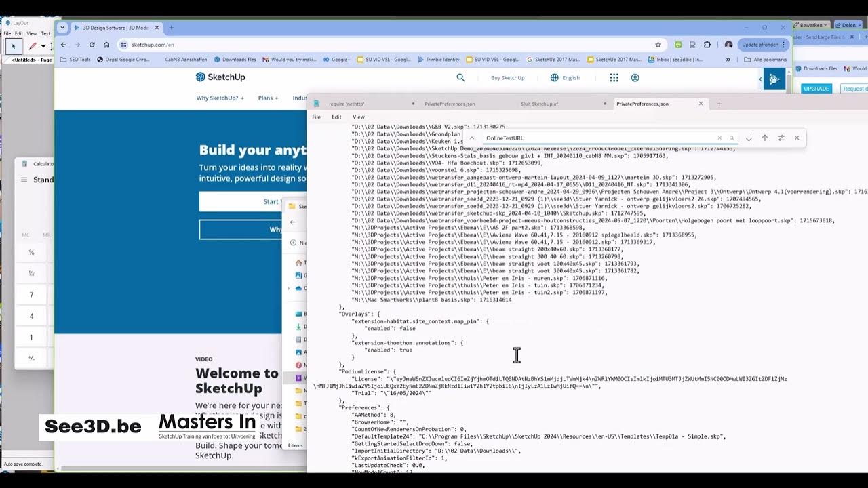Choose the Select arrow tool in LayOut

click(x=14, y=46)
